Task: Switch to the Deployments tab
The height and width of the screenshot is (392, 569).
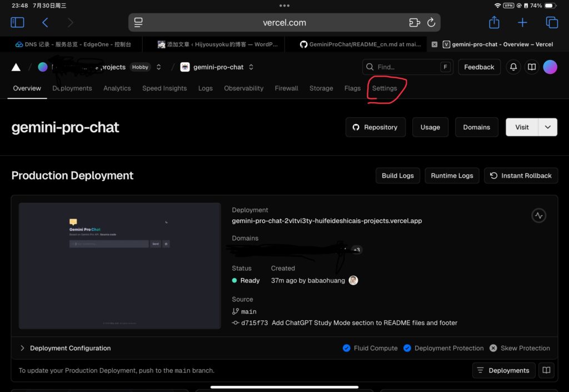Action: pos(72,88)
